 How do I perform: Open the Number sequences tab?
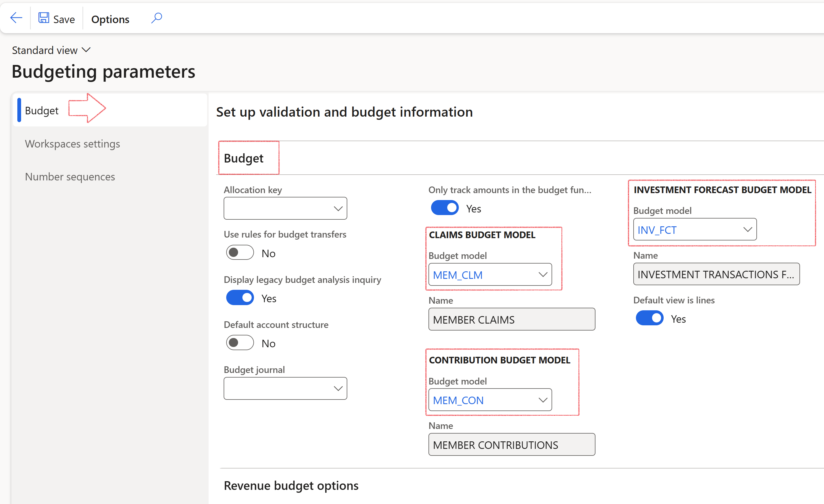pyautogui.click(x=70, y=176)
